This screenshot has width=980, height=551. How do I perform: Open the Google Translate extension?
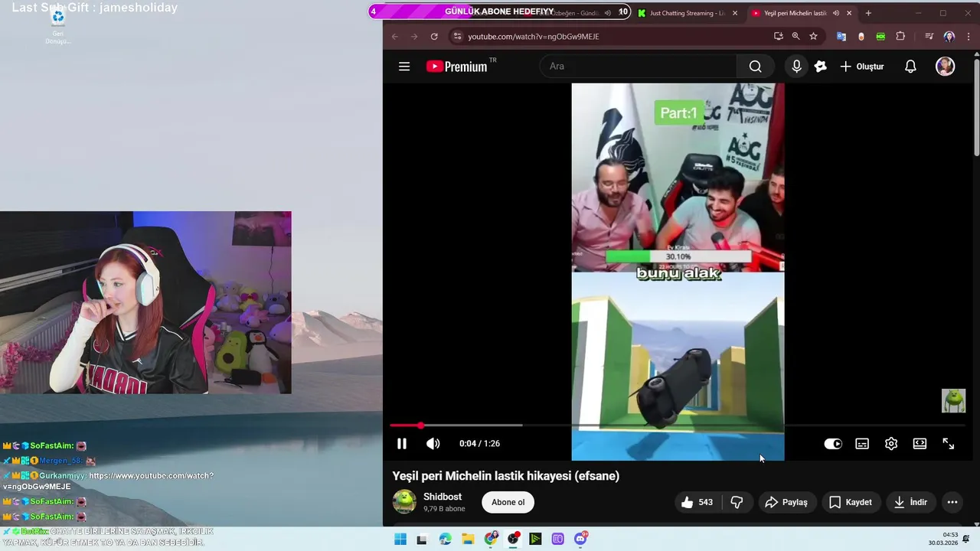point(841,36)
